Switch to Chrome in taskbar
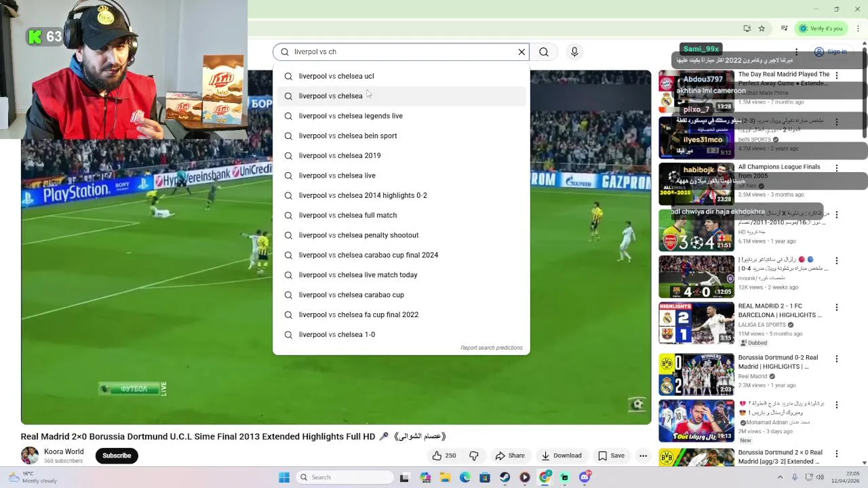 click(x=545, y=477)
